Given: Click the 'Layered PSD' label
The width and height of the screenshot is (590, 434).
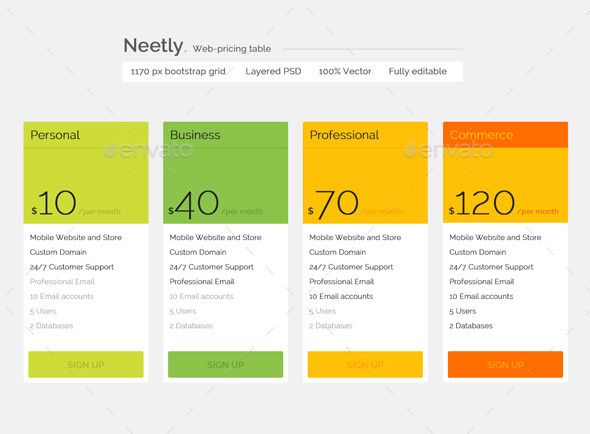Looking at the screenshot, I should pyautogui.click(x=273, y=71).
